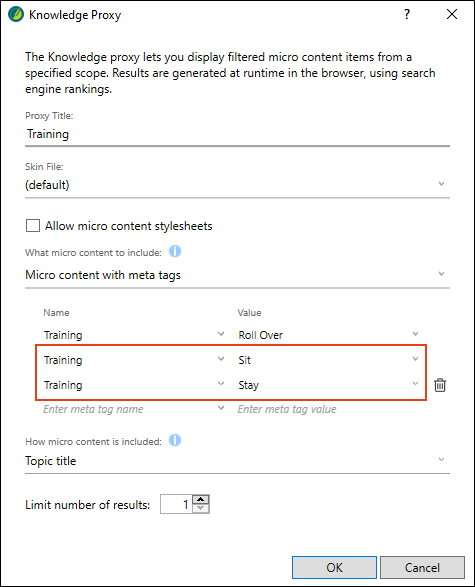Decrease the limit number of results

tap(201, 508)
